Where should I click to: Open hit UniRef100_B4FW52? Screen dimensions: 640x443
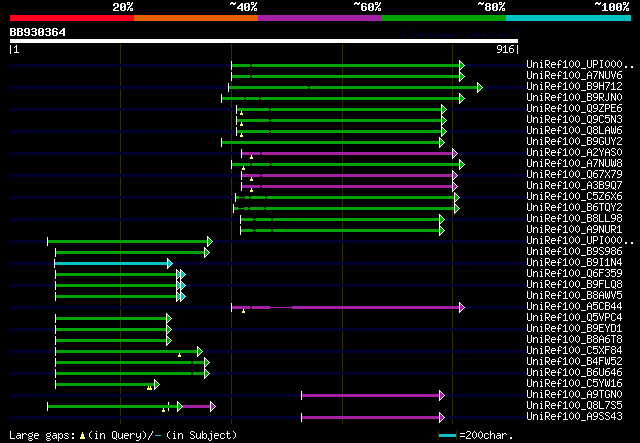(574, 362)
